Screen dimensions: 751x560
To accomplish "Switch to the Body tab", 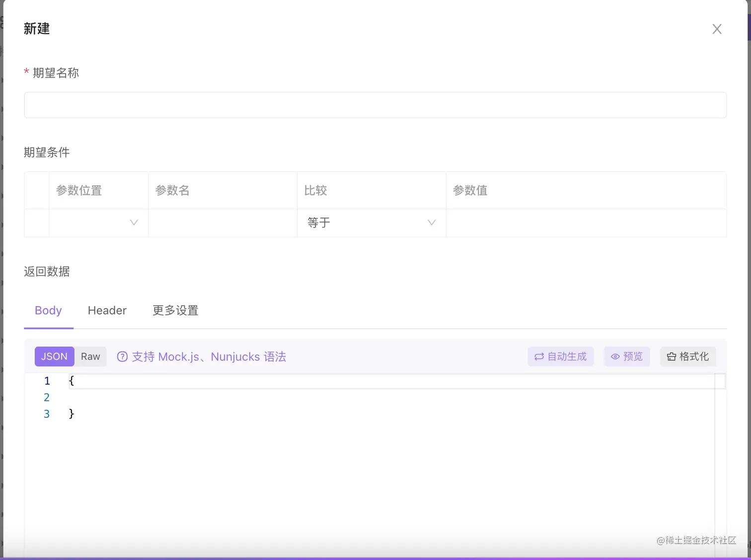I will (x=48, y=311).
